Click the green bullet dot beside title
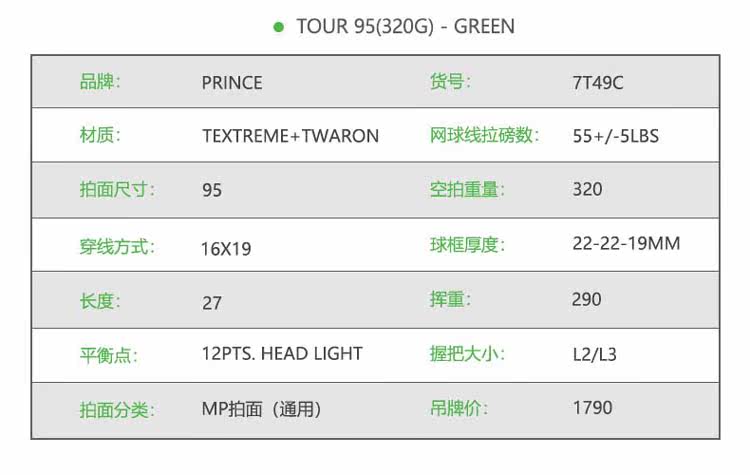750x475 pixels. click(x=279, y=26)
